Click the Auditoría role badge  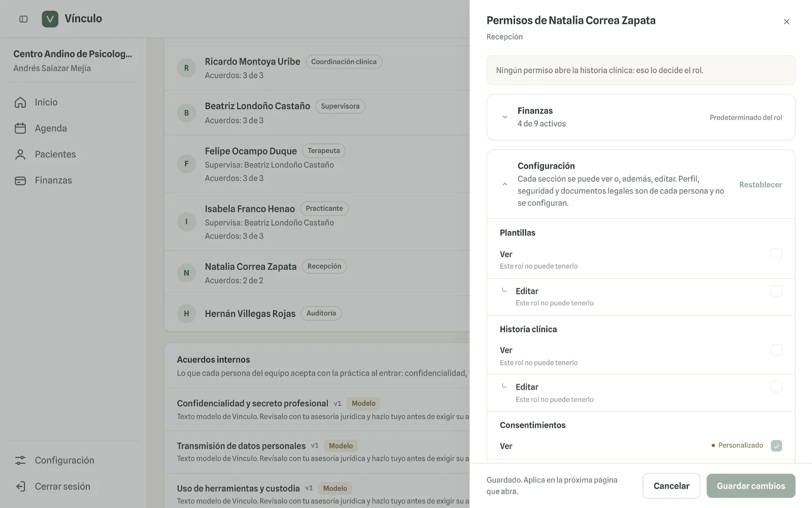pyautogui.click(x=321, y=313)
